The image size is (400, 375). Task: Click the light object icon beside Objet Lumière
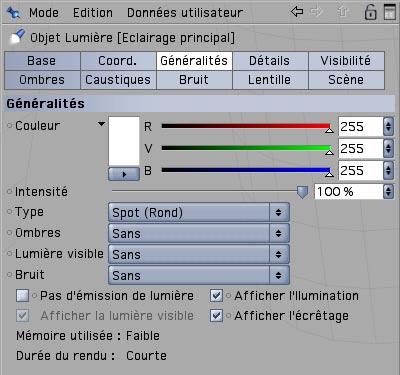pos(17,37)
